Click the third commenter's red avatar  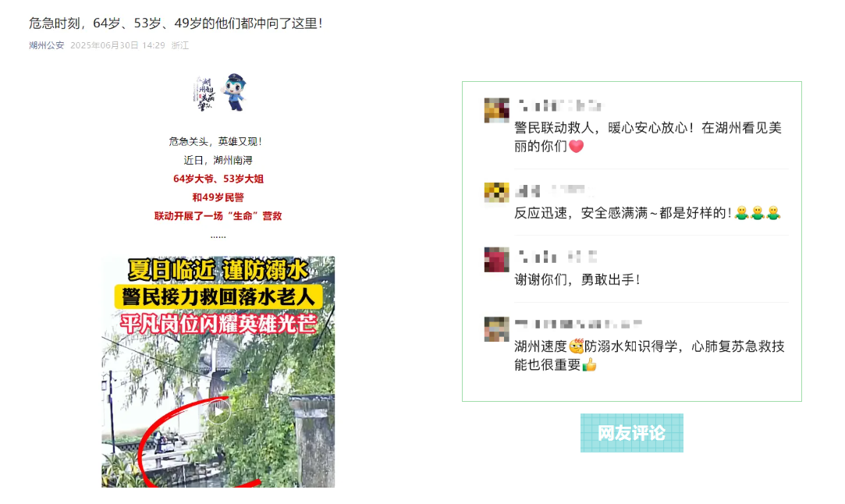[x=496, y=260]
